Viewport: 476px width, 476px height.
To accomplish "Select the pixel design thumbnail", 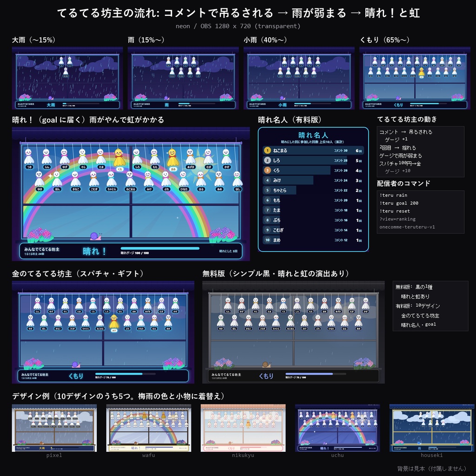I will (x=54, y=428).
